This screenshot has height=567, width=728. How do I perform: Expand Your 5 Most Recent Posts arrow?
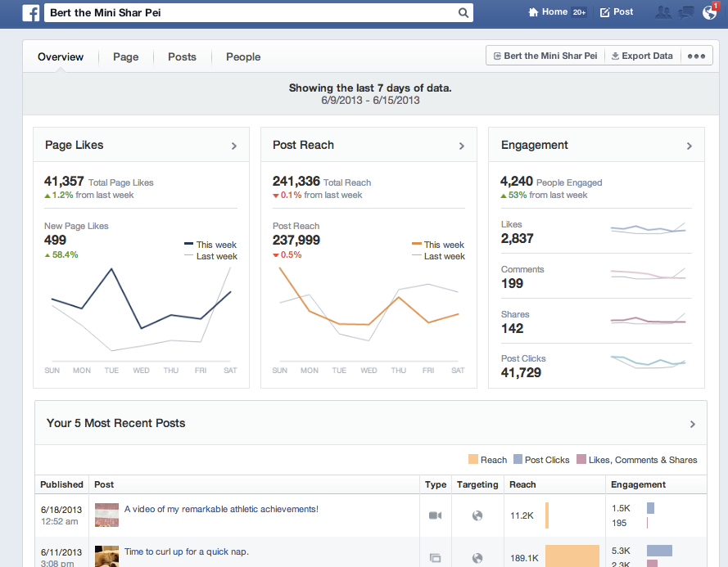coord(692,424)
